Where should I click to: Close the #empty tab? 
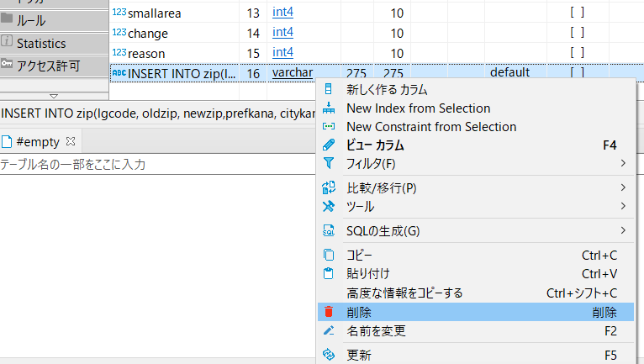tap(71, 141)
